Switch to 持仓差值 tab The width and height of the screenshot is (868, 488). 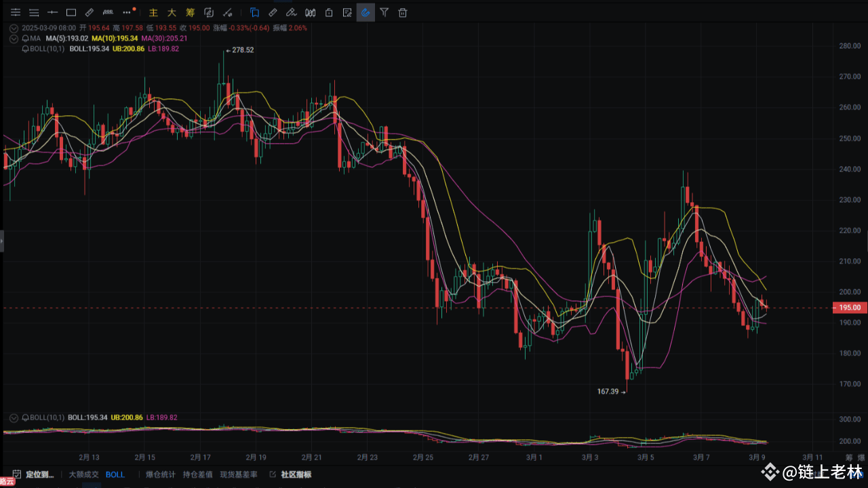point(197,474)
